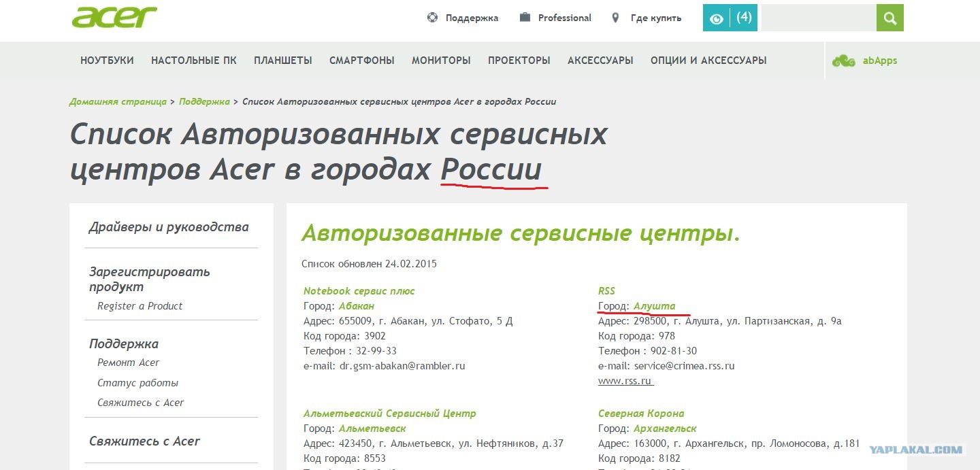The image size is (980, 470).
Task: Click city name Альметьевск
Action: [373, 429]
